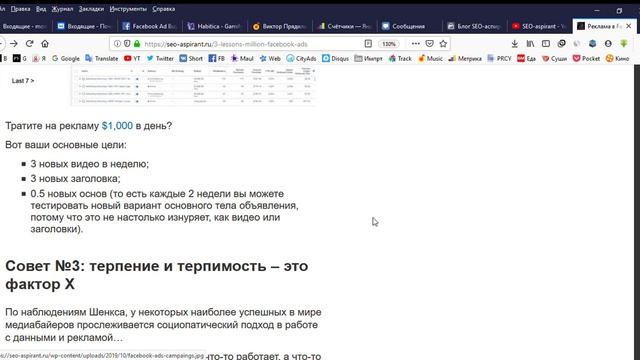Open the page actions three-dot menu
The height and width of the screenshot is (360, 640).
[416, 44]
